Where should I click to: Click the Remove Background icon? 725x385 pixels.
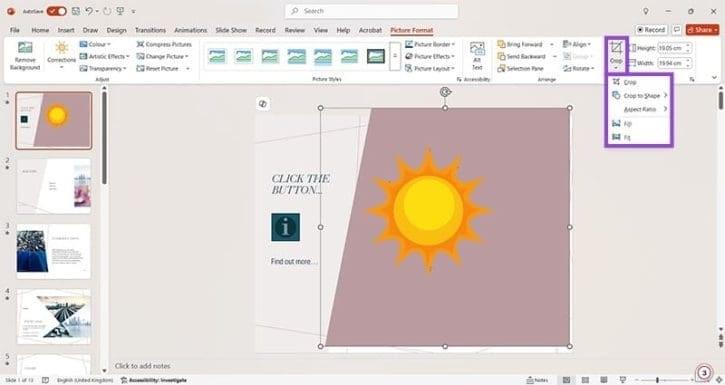pyautogui.click(x=25, y=56)
